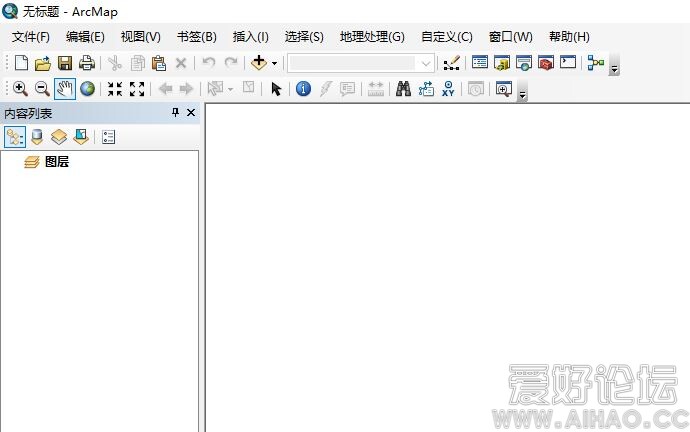This screenshot has width=690, height=432.
Task: Click the Cut scissors icon
Action: 114,63
